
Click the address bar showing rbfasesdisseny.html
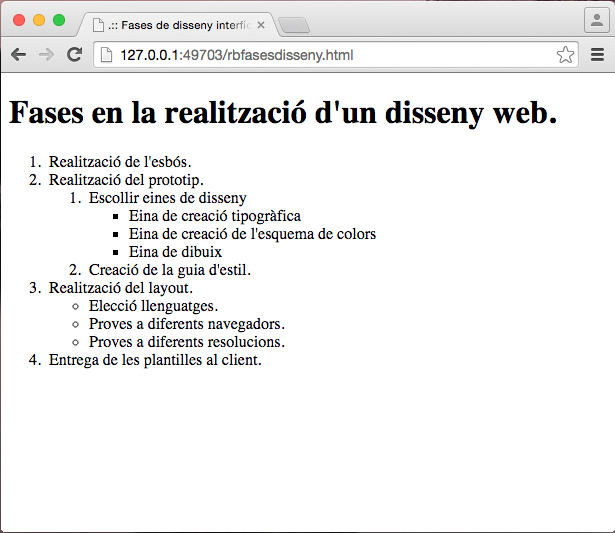click(x=330, y=55)
